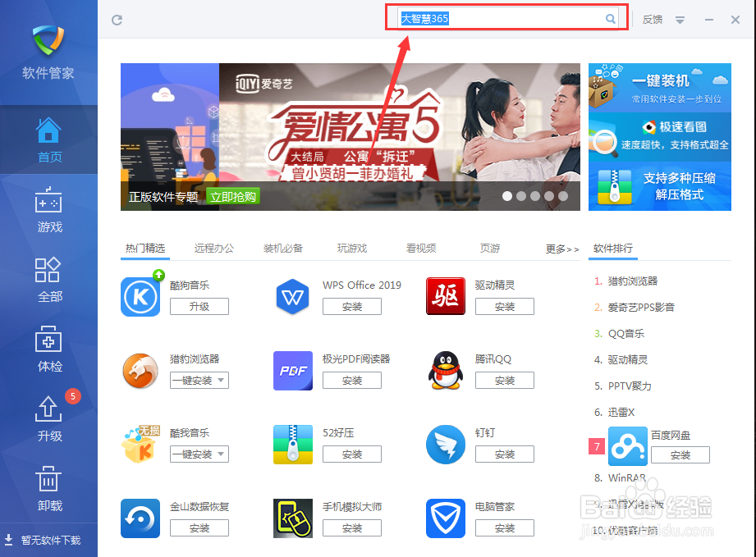Select the 看视频 tab
The height and width of the screenshot is (557, 756).
[421, 248]
